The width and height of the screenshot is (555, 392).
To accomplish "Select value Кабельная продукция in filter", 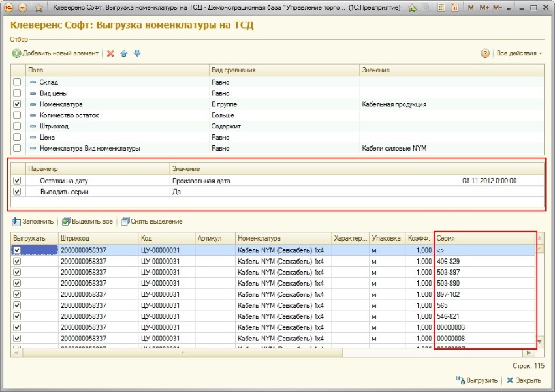I will tap(451, 104).
